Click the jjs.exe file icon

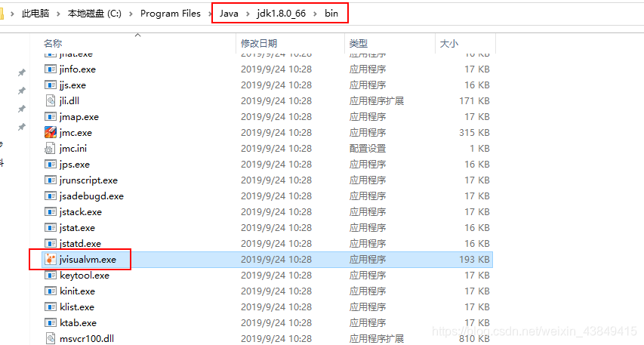tap(50, 85)
